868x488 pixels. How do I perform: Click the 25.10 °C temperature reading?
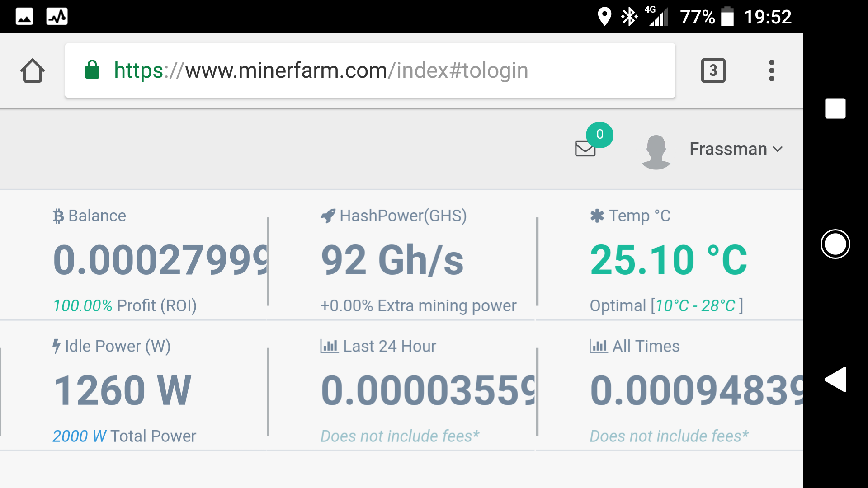pos(668,259)
